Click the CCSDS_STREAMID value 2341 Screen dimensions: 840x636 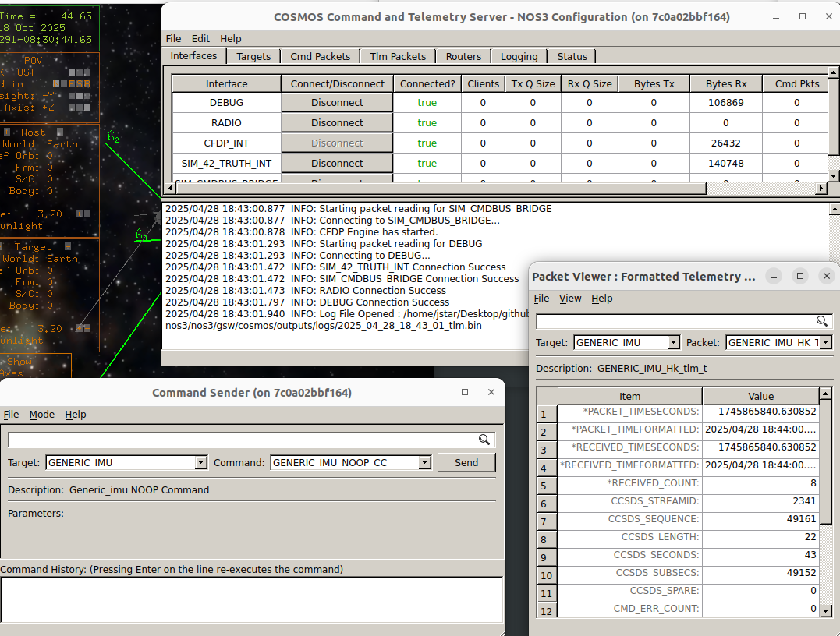pos(760,501)
